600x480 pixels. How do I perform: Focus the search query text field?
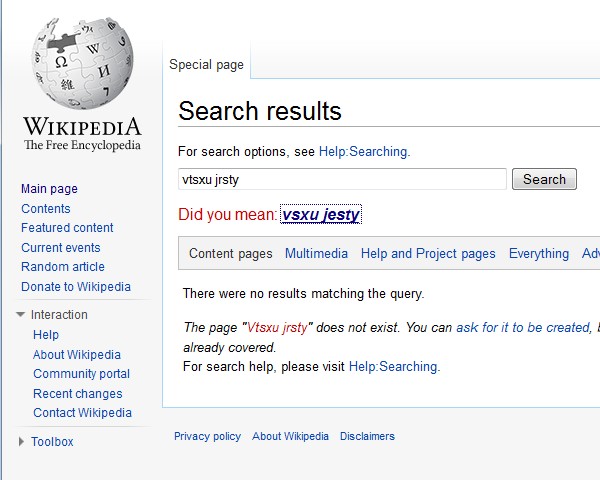tap(342, 179)
